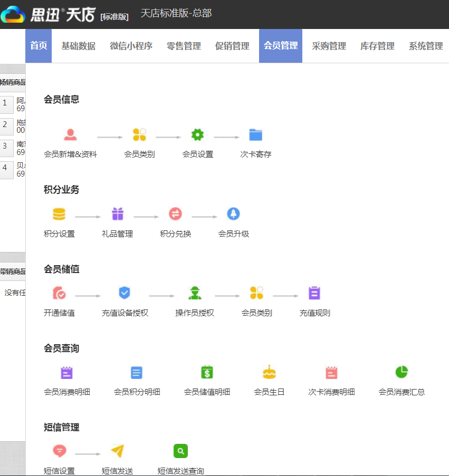Open 短信发送查询 search icon
The image size is (449, 476).
[180, 451]
